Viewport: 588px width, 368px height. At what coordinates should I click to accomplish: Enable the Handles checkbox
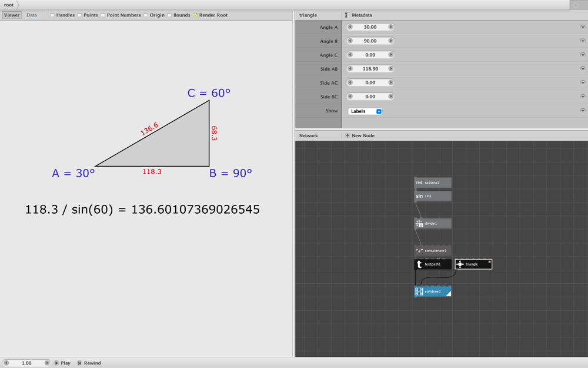point(52,15)
